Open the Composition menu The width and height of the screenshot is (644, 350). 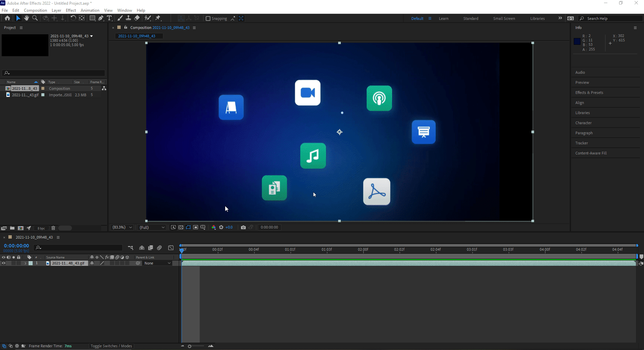pos(35,10)
